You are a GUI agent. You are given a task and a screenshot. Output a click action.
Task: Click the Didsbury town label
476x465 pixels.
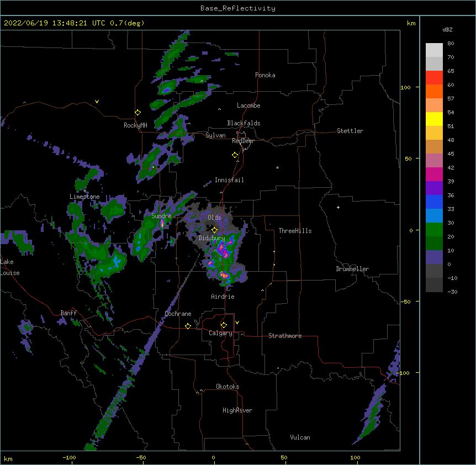(212, 238)
